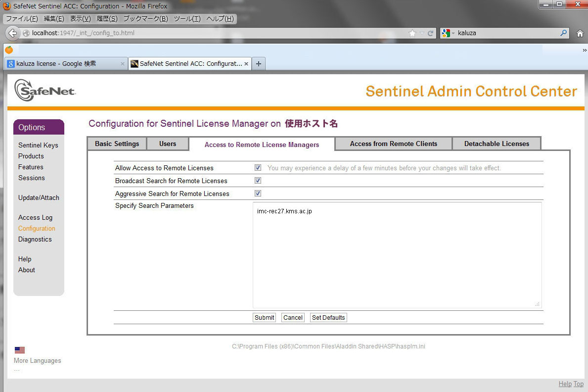This screenshot has width=588, height=392.
Task: Open Diagnostics in Options sidebar
Action: click(35, 240)
